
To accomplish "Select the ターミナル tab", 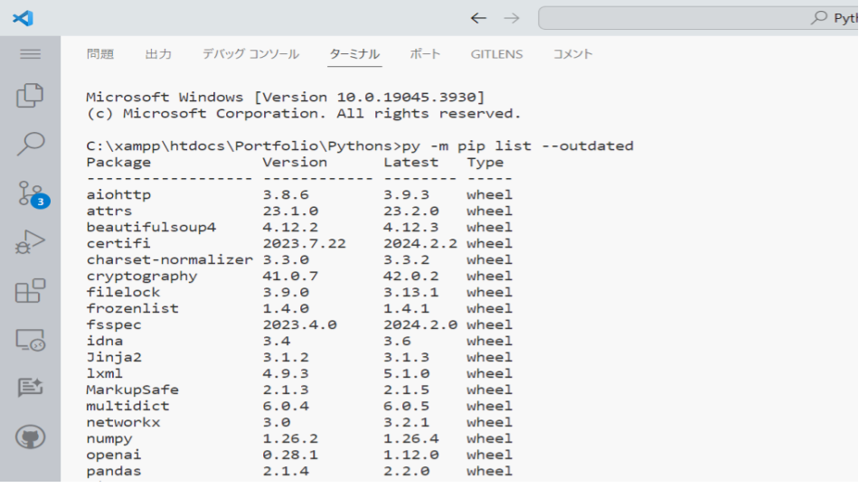I will click(354, 54).
